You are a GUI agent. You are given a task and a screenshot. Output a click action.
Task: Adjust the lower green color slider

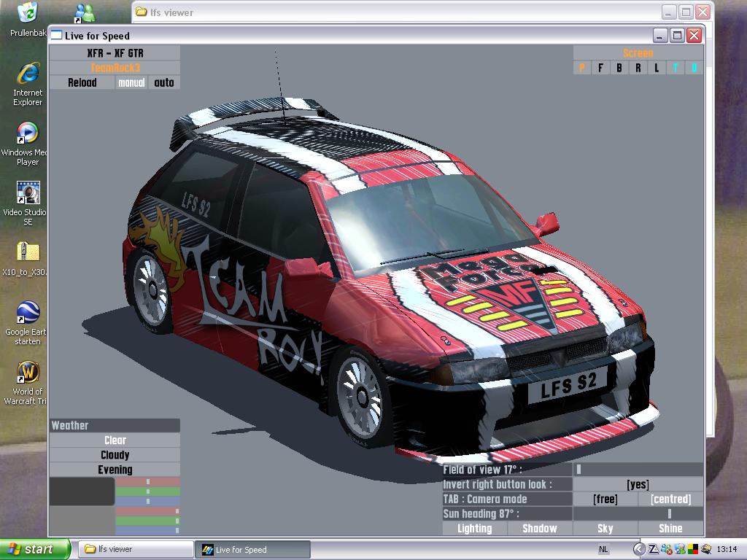tap(147, 521)
